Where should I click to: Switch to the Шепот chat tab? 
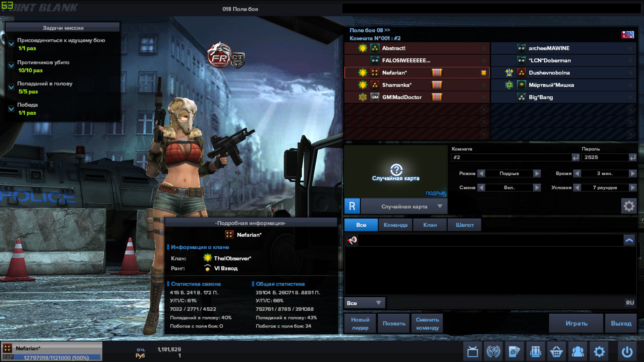coord(465,225)
